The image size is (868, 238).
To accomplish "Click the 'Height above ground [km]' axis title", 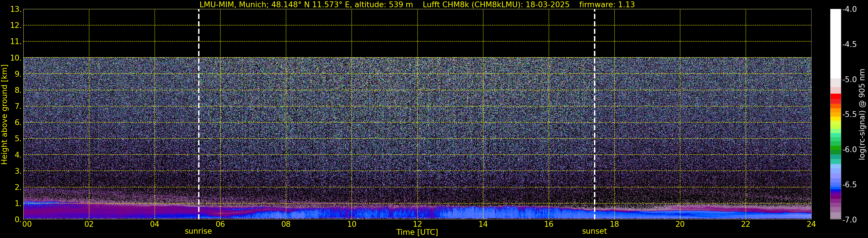I will 4,115.
